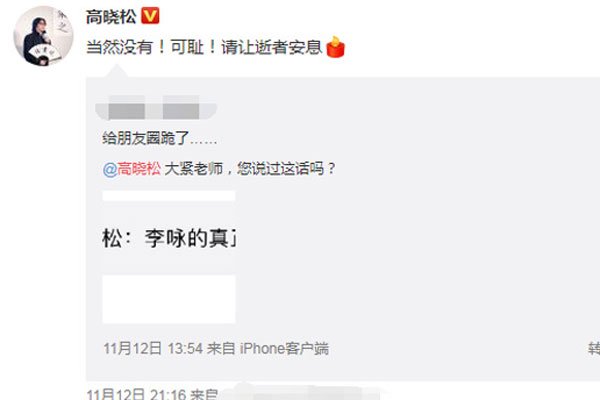Click the white block below the headline
600x400 pixels.
(x=169, y=299)
